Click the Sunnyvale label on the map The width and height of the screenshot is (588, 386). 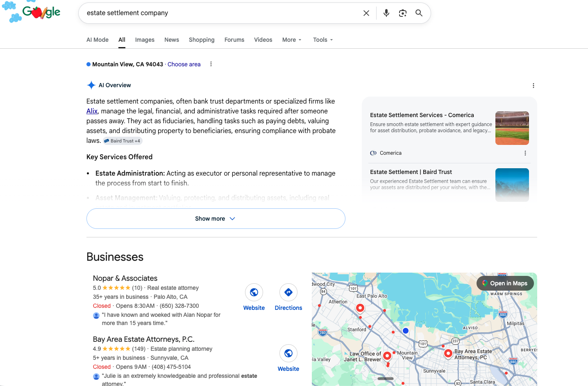434,371
